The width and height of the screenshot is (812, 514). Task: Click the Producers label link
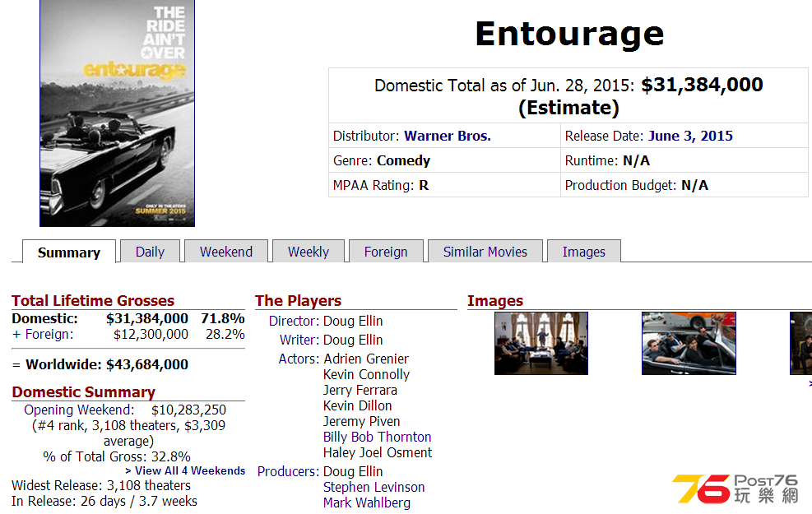[x=288, y=471]
